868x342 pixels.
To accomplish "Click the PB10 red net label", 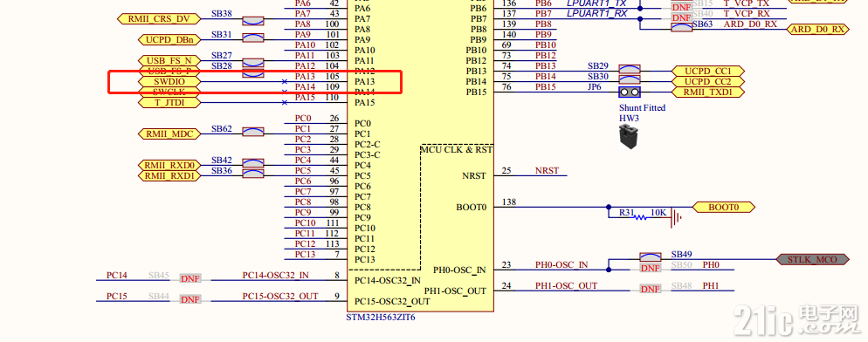I will [545, 44].
